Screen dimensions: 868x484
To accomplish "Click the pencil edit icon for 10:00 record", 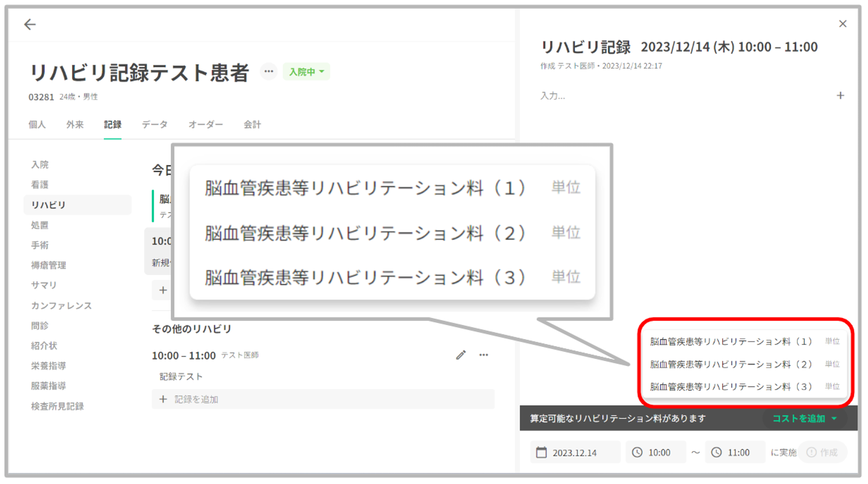I will coord(461,355).
